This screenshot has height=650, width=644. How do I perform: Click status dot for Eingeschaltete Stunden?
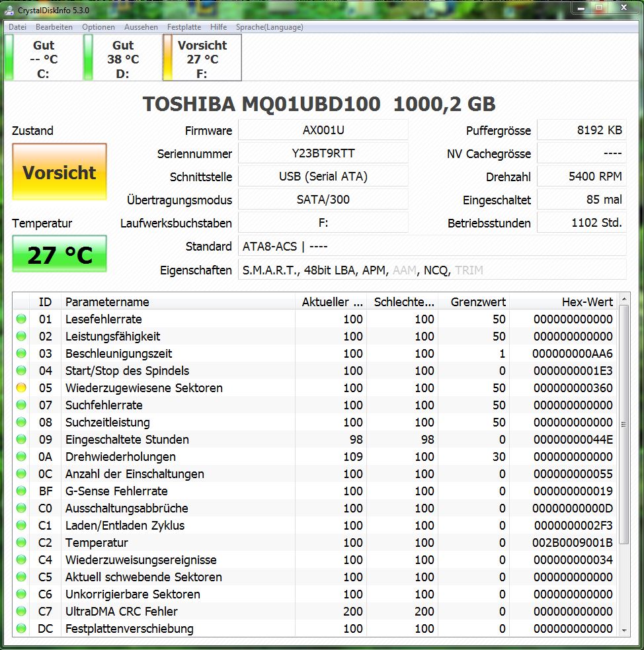tap(21, 439)
